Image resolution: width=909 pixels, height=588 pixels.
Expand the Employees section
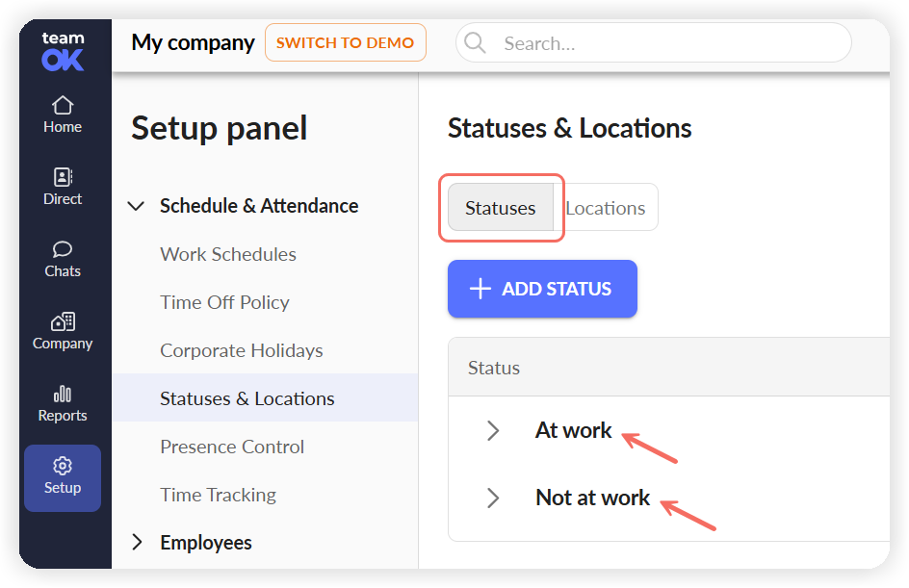[x=137, y=542]
